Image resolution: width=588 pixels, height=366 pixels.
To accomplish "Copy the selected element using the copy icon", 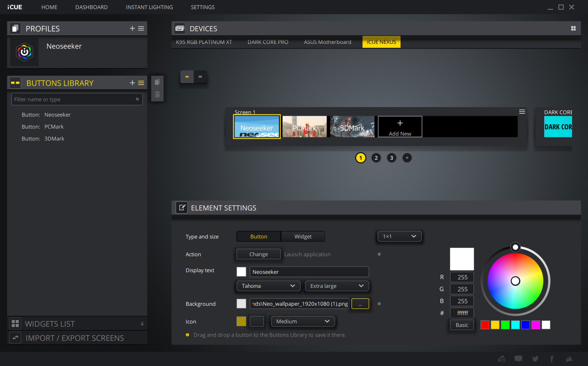I will click(x=157, y=82).
